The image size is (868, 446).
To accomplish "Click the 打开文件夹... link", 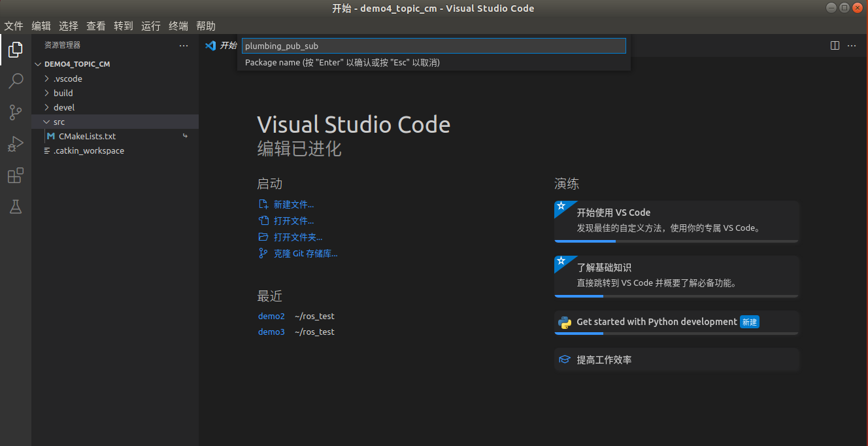I will click(298, 237).
